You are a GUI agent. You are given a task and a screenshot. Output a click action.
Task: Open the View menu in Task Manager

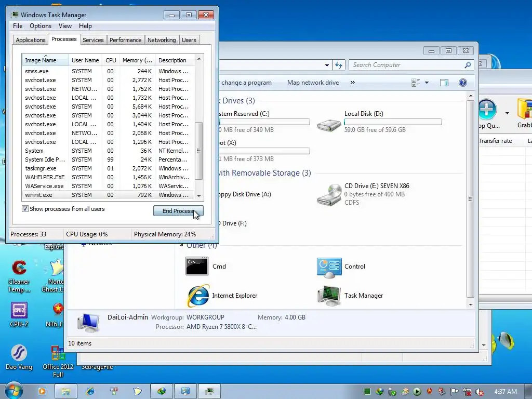(x=65, y=26)
